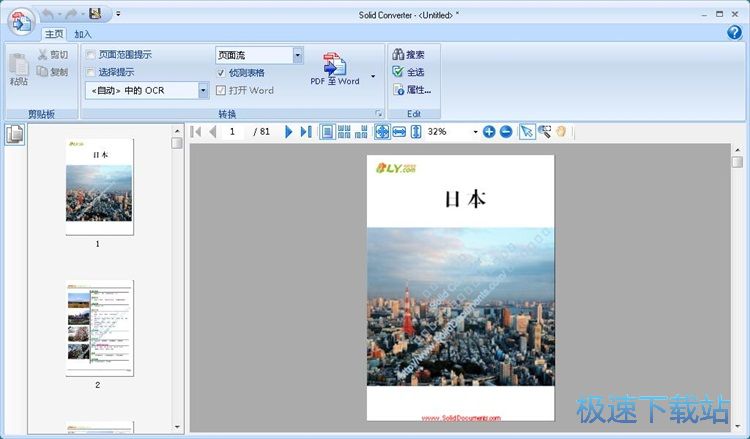Go to the previous page

pyautogui.click(x=213, y=132)
